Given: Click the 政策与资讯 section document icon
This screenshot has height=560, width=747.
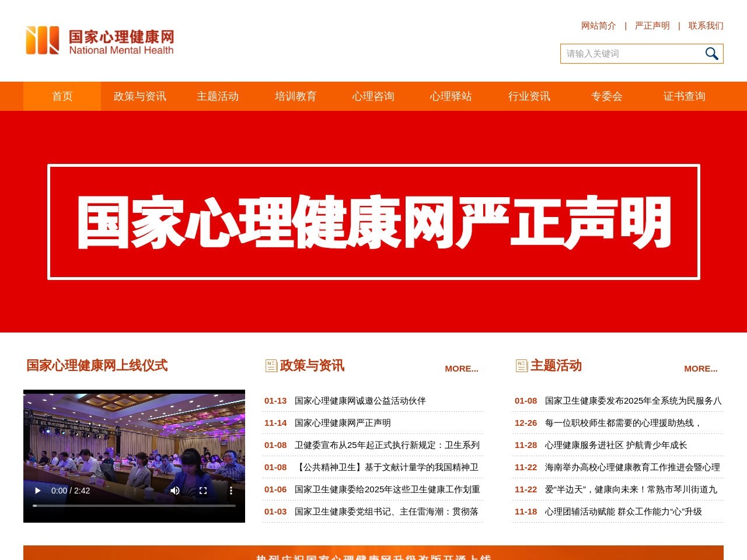Looking at the screenshot, I should (x=271, y=366).
